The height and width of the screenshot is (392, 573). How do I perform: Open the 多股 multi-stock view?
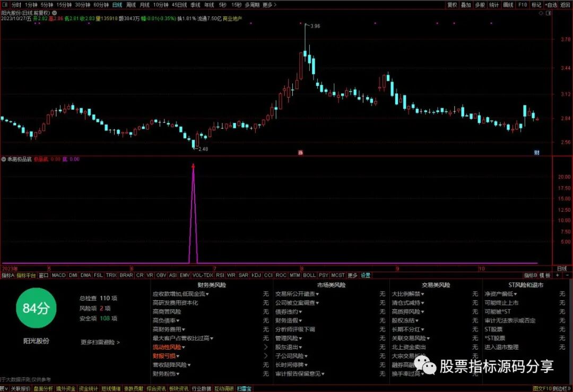coord(480,5)
